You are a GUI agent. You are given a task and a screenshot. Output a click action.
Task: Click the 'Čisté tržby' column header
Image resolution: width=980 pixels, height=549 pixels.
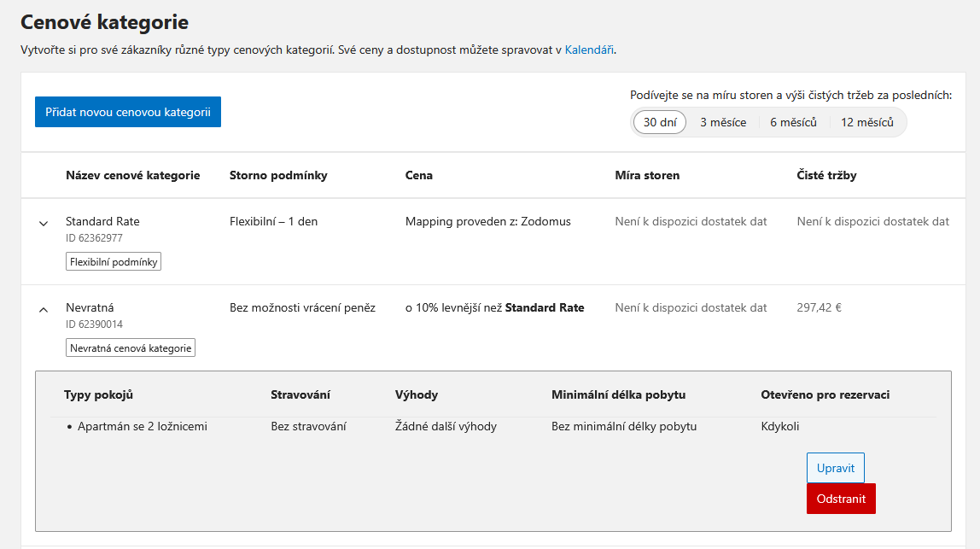point(826,175)
